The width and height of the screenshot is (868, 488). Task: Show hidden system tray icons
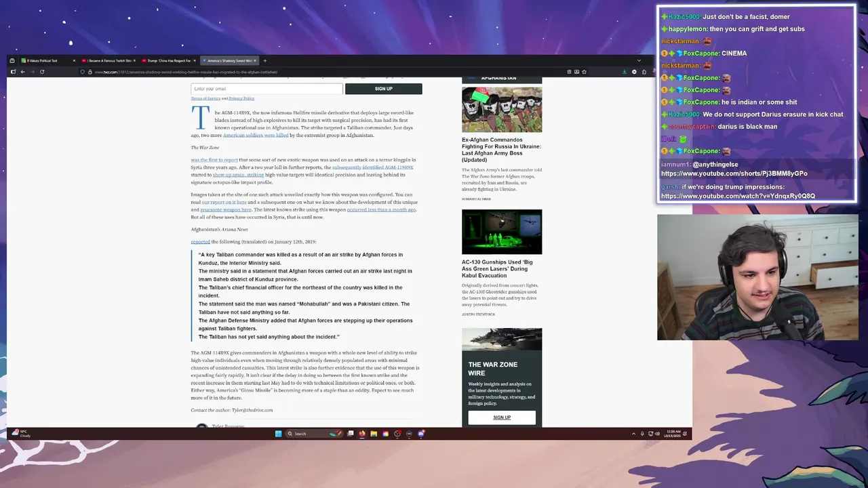(633, 434)
